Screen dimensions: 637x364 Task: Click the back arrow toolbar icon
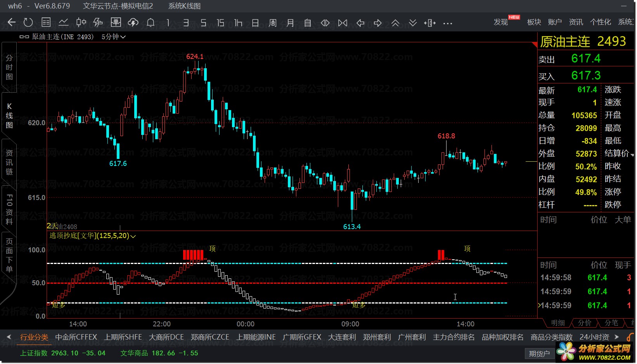pos(12,22)
